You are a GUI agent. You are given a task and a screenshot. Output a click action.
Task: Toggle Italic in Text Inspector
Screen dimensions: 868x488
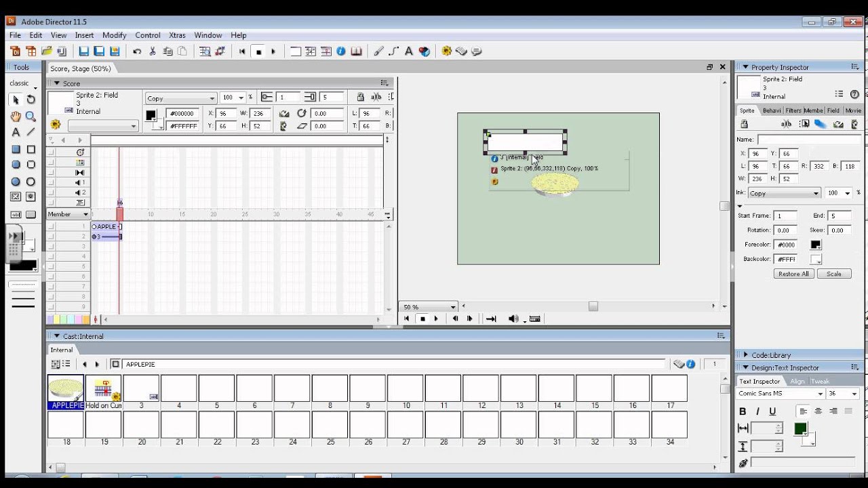tap(757, 411)
